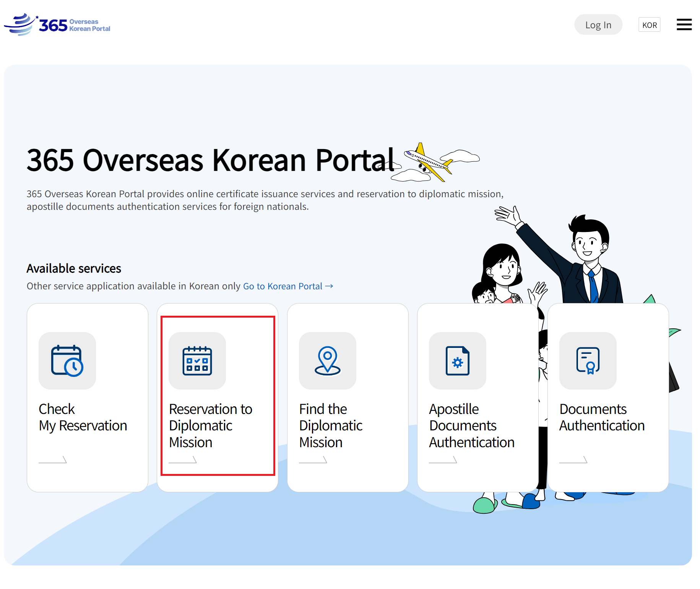Click arrow under Reservation to Diplomatic Mission
The width and height of the screenshot is (700, 589).
(183, 459)
